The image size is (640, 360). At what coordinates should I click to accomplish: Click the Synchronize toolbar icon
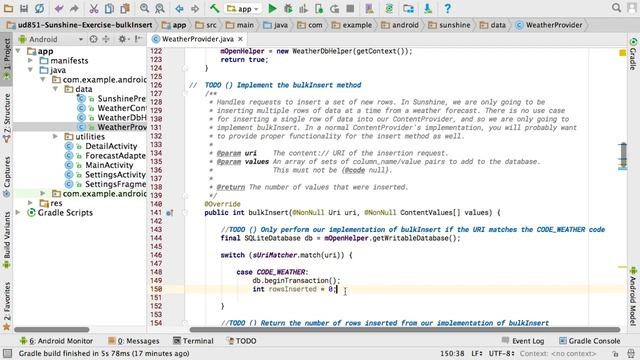click(x=39, y=8)
